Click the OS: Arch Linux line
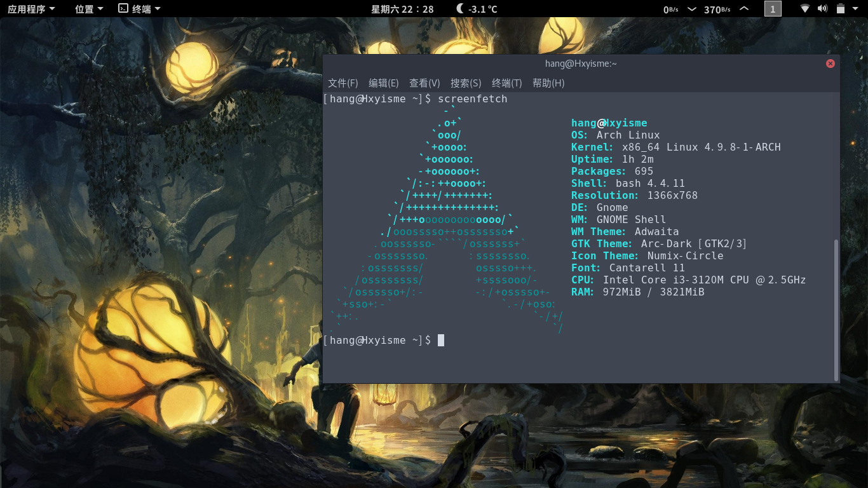868x488 pixels. click(x=615, y=135)
